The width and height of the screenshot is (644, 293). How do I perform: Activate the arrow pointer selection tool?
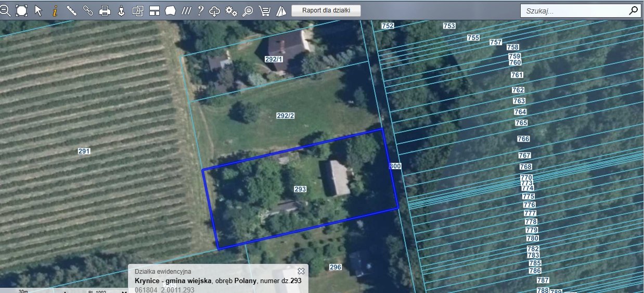[x=38, y=10]
